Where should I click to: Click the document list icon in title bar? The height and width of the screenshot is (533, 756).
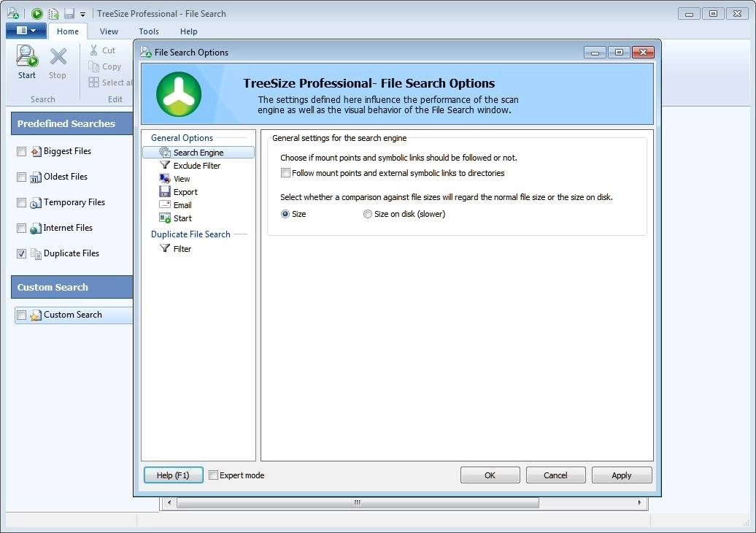click(53, 14)
